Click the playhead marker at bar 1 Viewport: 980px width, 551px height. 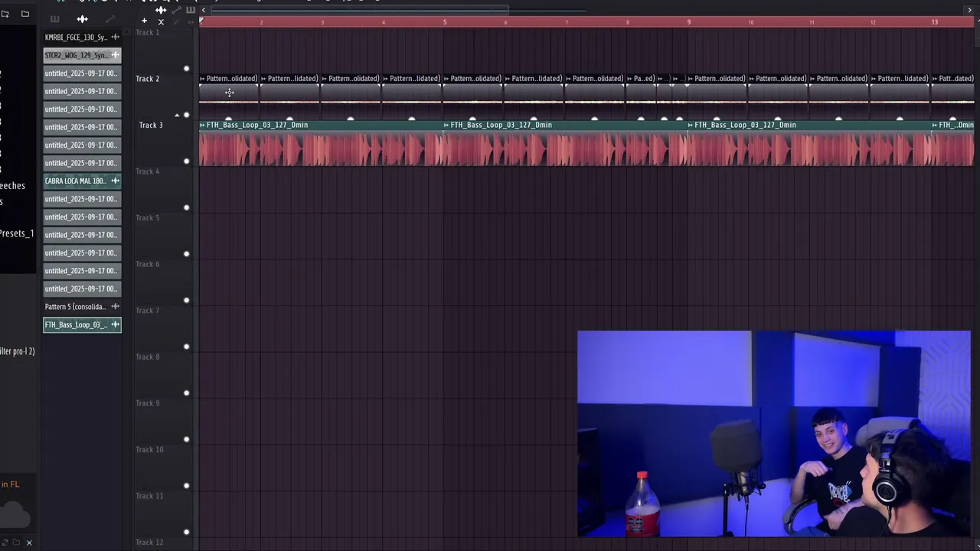(x=201, y=21)
